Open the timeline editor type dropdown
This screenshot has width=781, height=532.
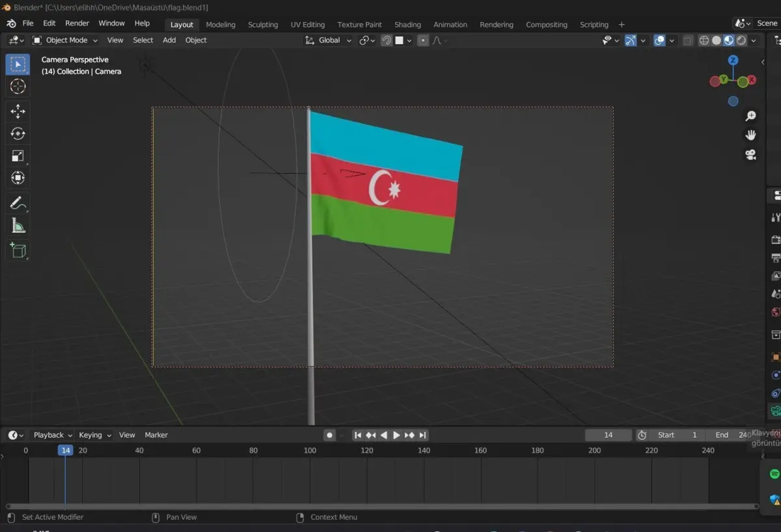coord(16,435)
